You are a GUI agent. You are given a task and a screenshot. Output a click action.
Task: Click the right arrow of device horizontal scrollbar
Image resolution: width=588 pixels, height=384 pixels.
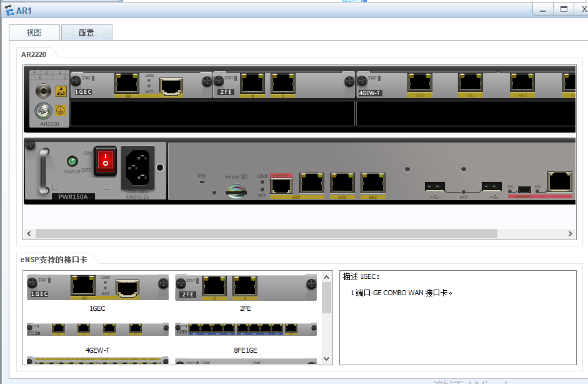click(x=570, y=233)
